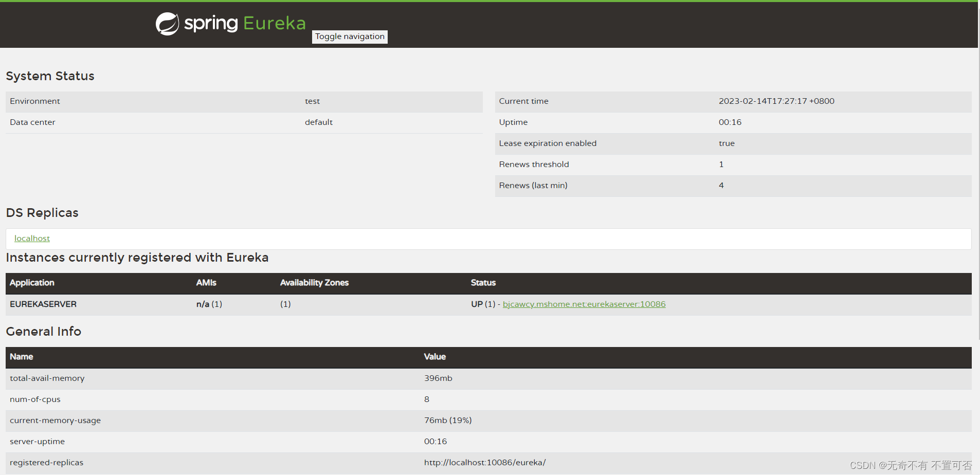
Task: Select the UP (1) status text
Action: pos(483,304)
